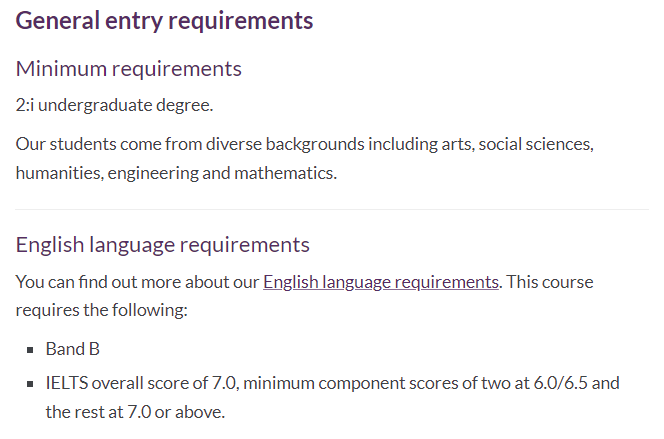Click the bullet marker beside Band B
The width and height of the screenshot is (664, 439).
coord(31,350)
